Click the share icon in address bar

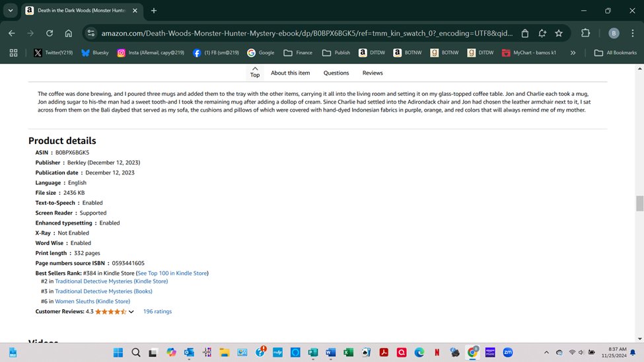525,33
